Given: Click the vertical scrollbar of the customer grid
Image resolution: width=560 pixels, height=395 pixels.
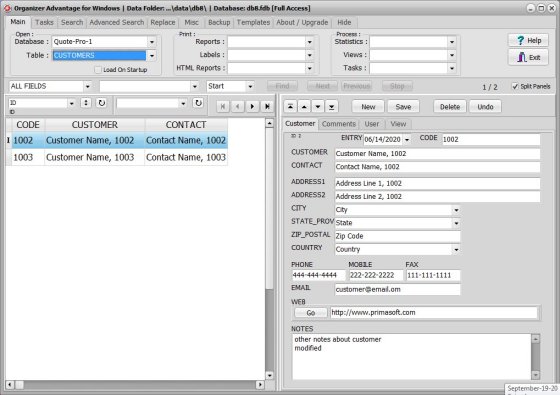Looking at the screenshot, I should coord(270,249).
